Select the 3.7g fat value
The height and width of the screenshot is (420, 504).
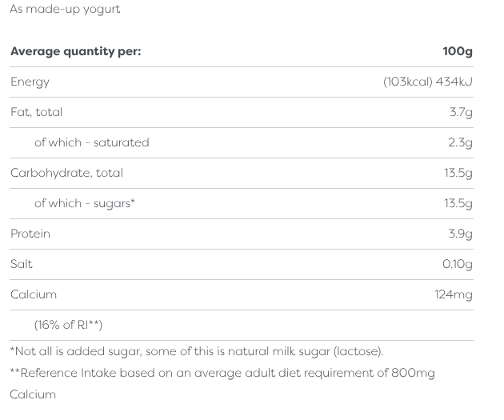tap(461, 112)
